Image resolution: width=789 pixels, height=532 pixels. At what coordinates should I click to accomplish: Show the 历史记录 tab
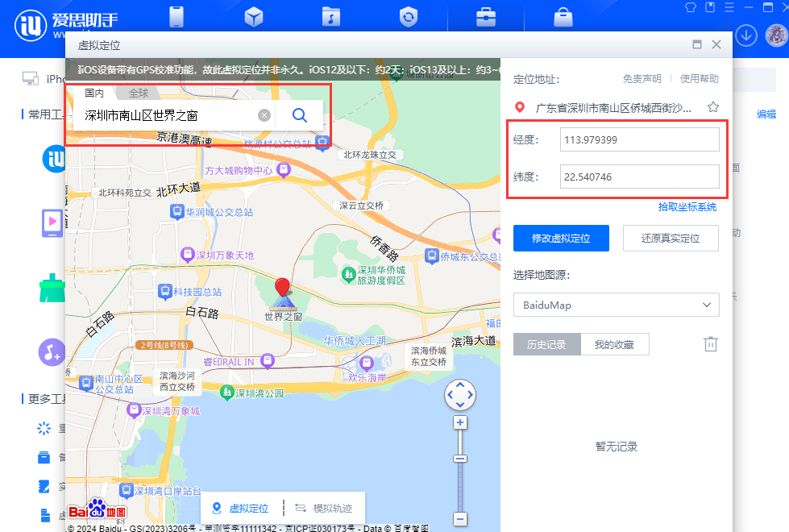pos(546,345)
